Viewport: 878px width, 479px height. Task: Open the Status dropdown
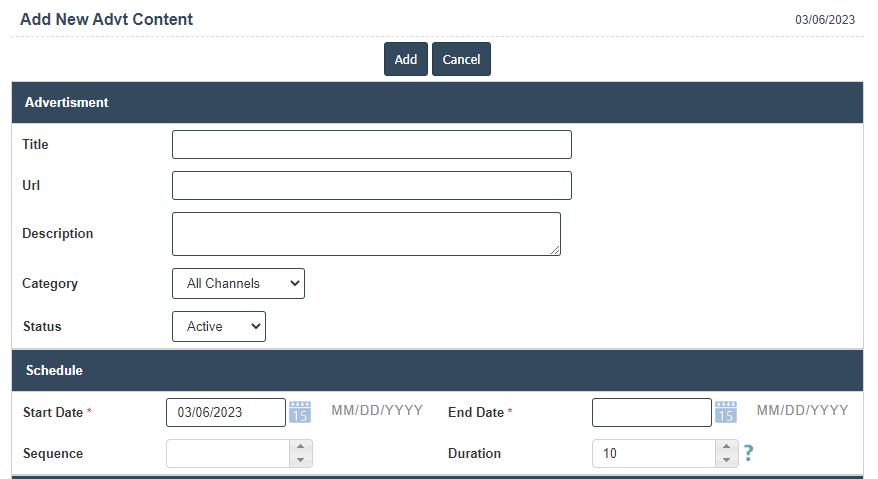219,327
